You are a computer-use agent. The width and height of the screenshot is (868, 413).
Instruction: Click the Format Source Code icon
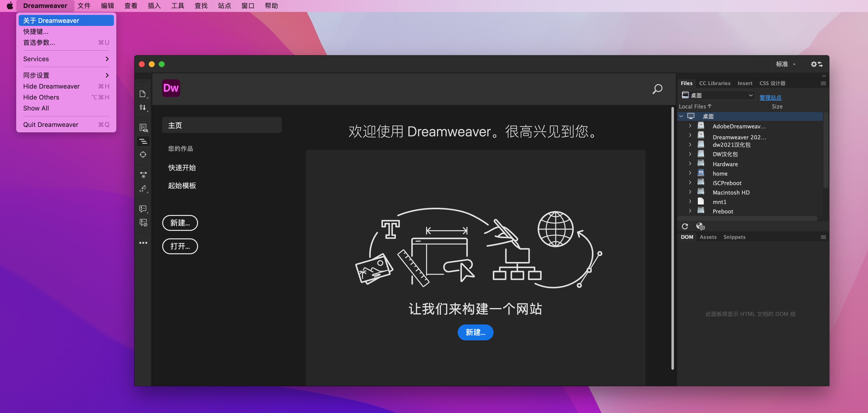click(143, 189)
